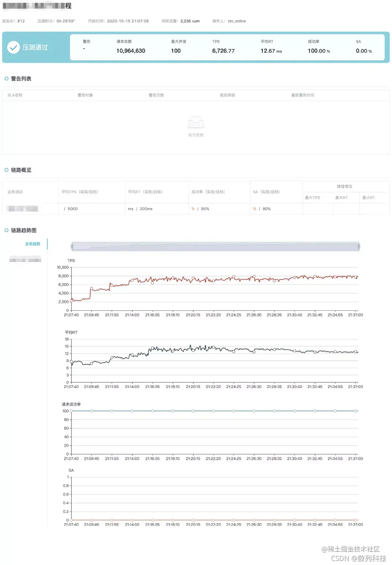Click the 暂无数据 empty placeholder text
Viewport: 392px width, 565px height.
pos(196,135)
